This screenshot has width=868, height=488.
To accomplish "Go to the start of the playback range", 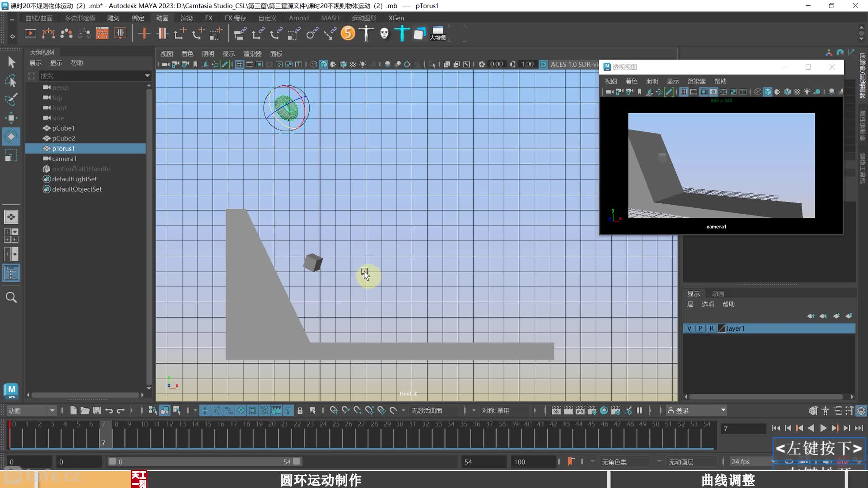I will (x=775, y=428).
